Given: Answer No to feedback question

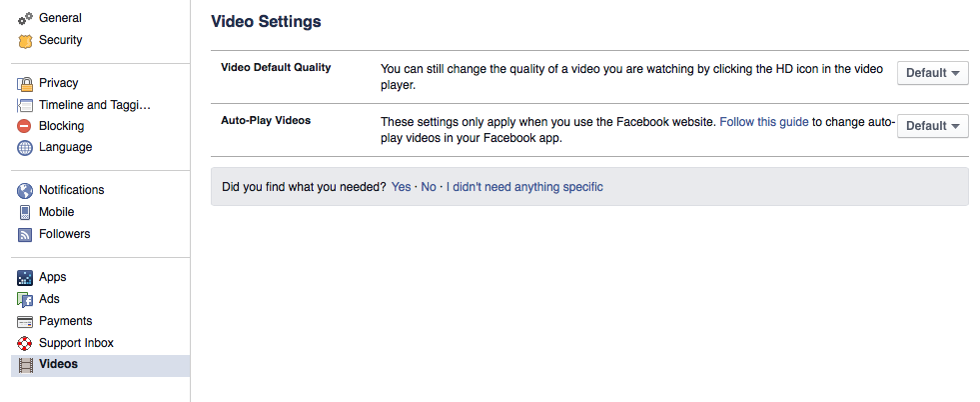Looking at the screenshot, I should pyautogui.click(x=429, y=186).
